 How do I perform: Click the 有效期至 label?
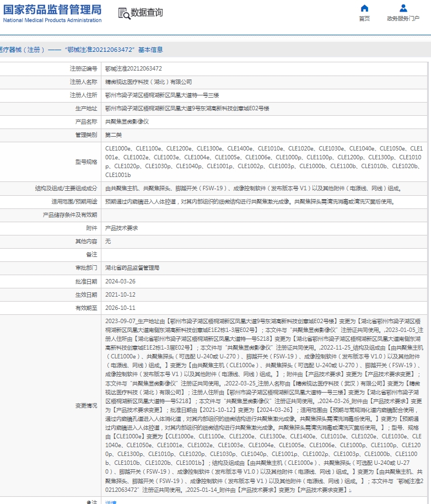(x=86, y=308)
